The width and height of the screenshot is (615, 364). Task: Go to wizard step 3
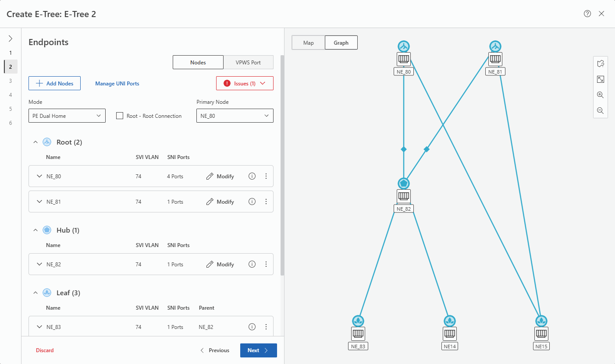[11, 81]
